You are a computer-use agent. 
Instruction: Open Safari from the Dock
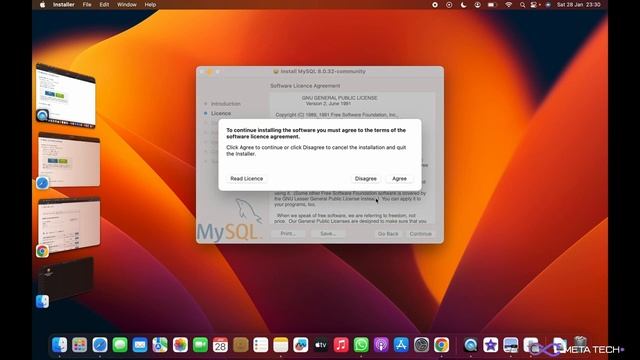[x=100, y=345]
